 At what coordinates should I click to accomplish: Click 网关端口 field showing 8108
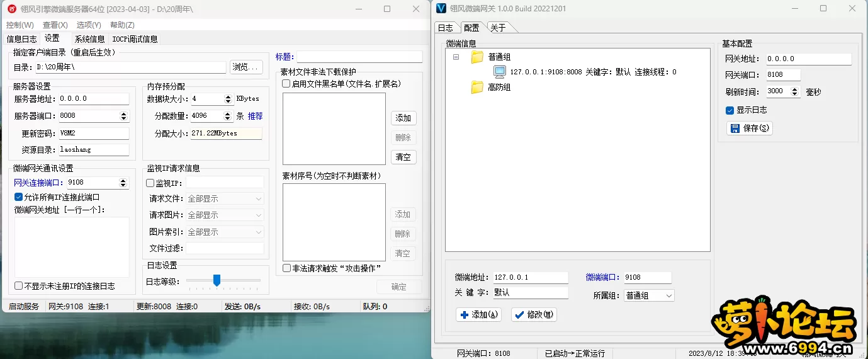click(x=782, y=75)
